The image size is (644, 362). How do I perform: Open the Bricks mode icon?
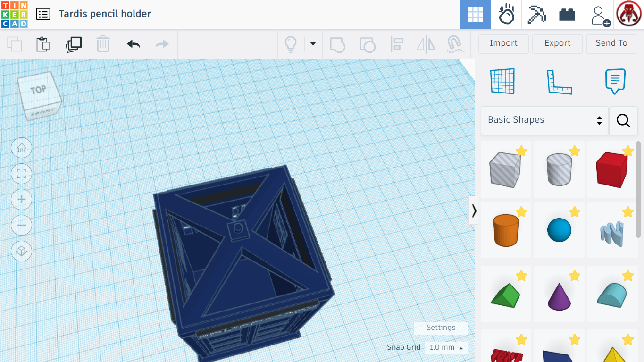tap(567, 15)
